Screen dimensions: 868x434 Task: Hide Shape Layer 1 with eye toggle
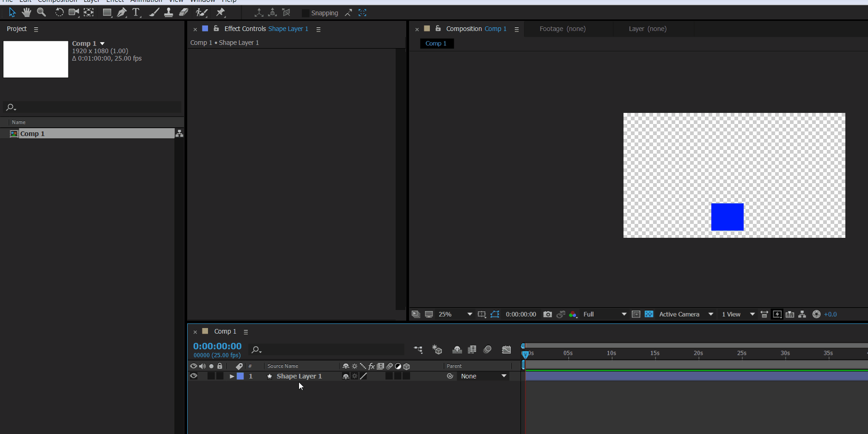point(194,376)
